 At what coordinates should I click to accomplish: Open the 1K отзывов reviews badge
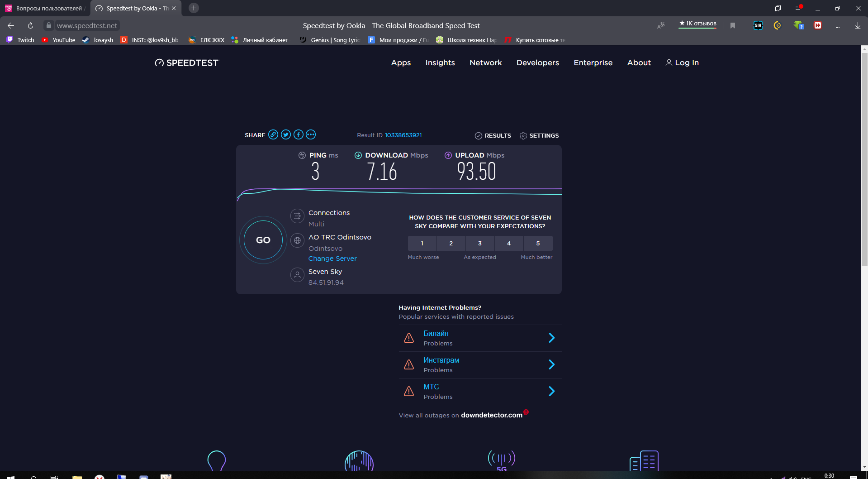click(697, 24)
